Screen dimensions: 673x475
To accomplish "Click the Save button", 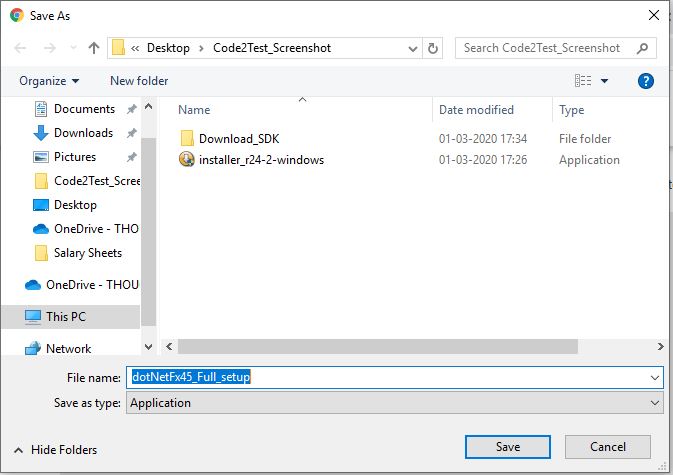I will click(507, 447).
